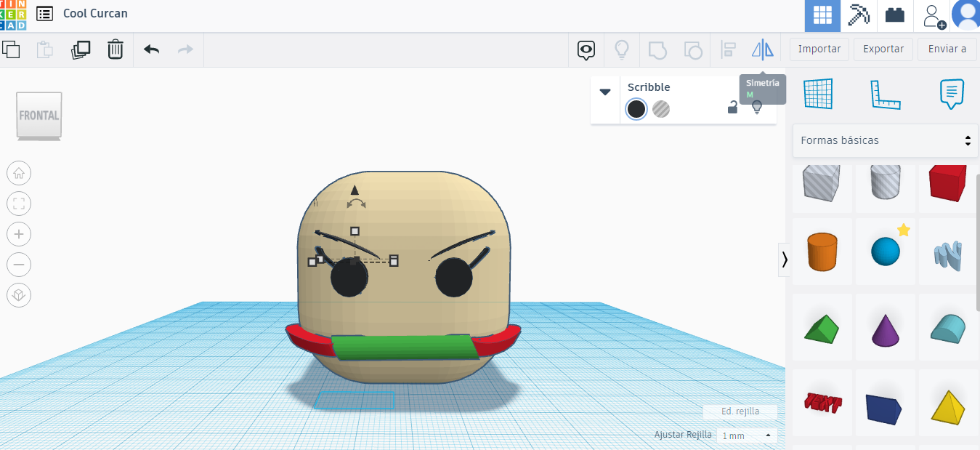Click the FRONTAL view cube
The height and width of the screenshot is (450, 980).
(x=39, y=115)
